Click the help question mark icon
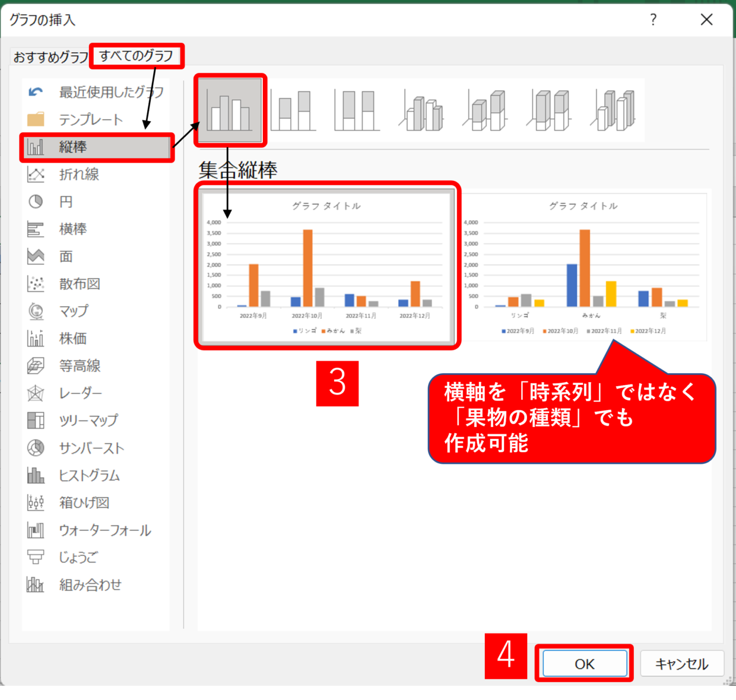Image resolution: width=736 pixels, height=700 pixels. pos(653,20)
